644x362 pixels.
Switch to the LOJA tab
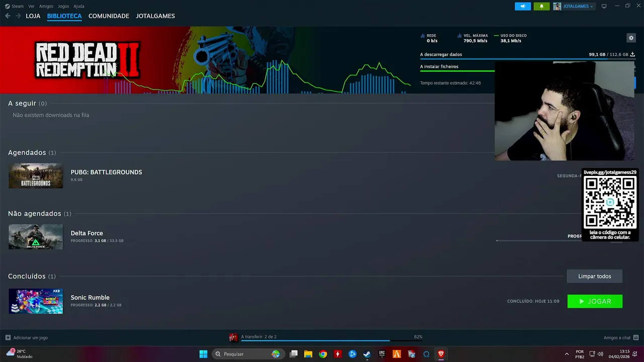pyautogui.click(x=33, y=16)
